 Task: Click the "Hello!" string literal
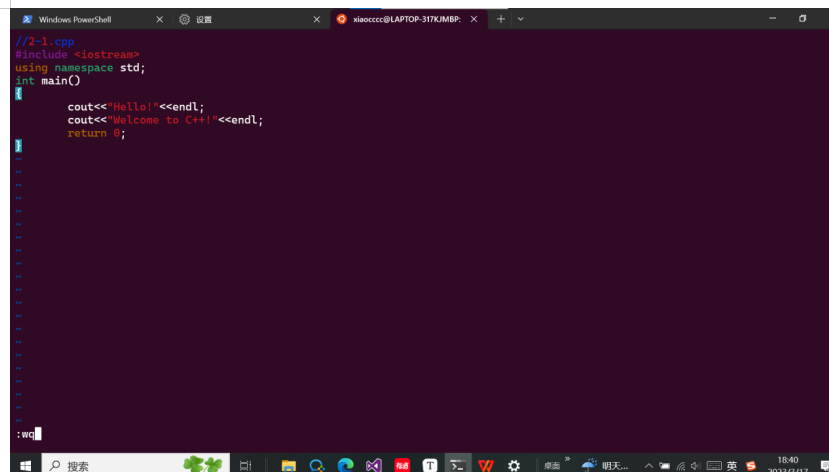(x=133, y=107)
